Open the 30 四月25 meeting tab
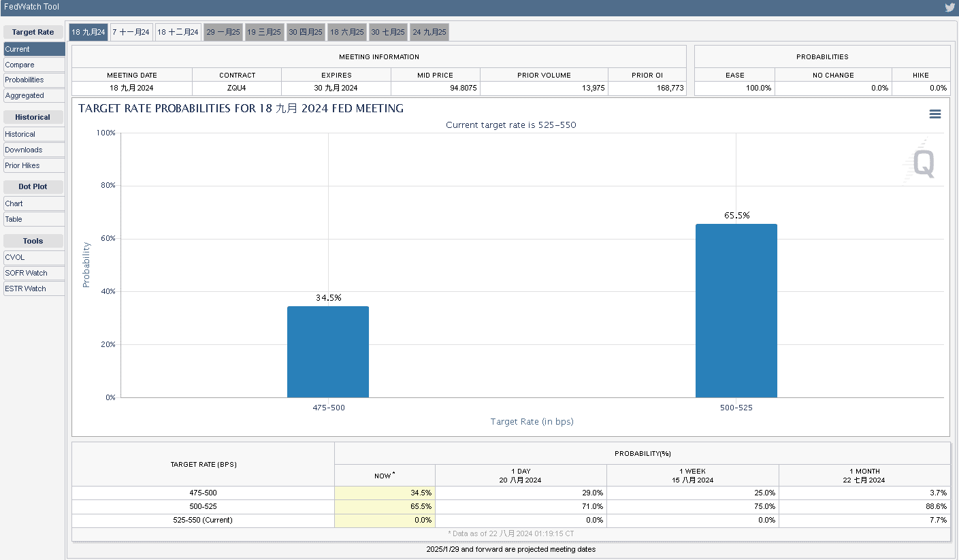959x560 pixels. (x=306, y=32)
